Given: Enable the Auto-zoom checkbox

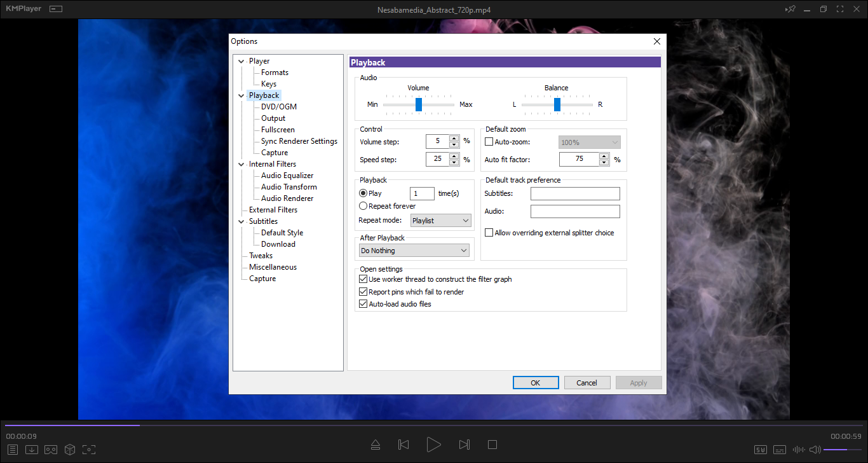Looking at the screenshot, I should tap(489, 142).
